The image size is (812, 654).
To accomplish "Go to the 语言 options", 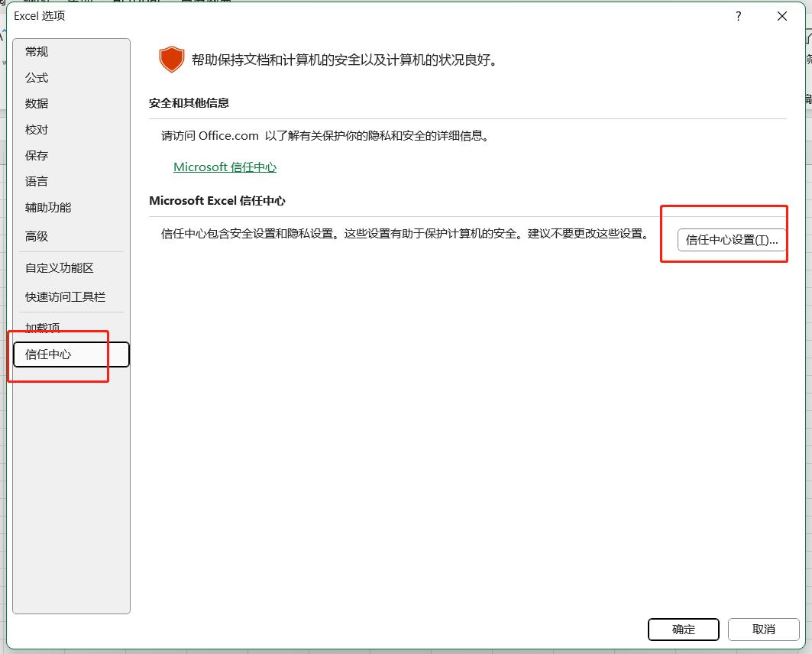I will [x=37, y=181].
